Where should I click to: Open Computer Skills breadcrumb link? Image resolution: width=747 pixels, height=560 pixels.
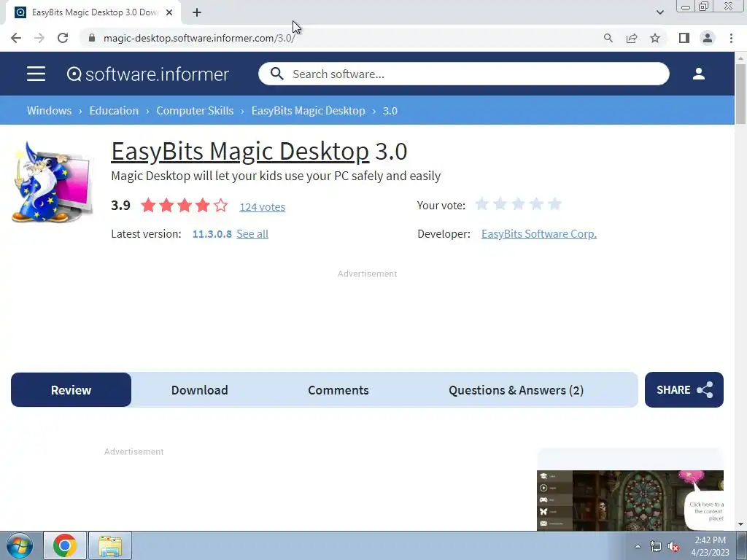pos(195,111)
